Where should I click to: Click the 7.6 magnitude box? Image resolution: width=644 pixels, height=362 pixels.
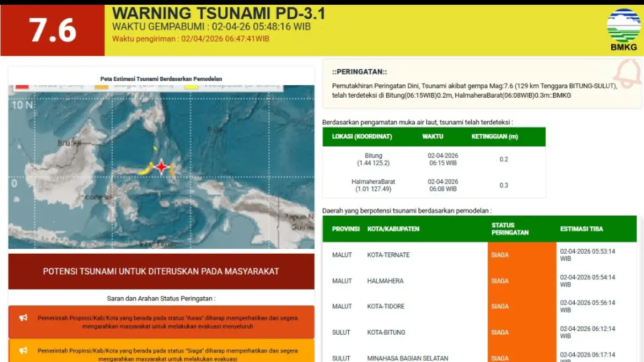click(53, 31)
